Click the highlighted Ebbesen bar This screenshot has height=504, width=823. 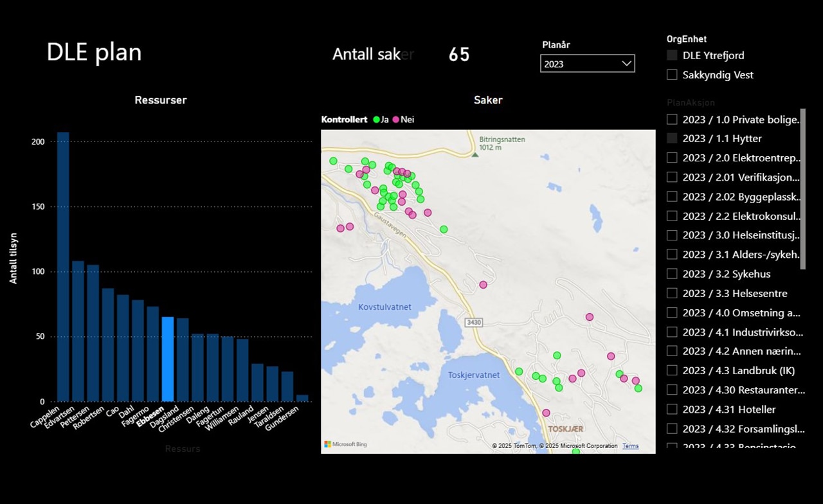[168, 359]
